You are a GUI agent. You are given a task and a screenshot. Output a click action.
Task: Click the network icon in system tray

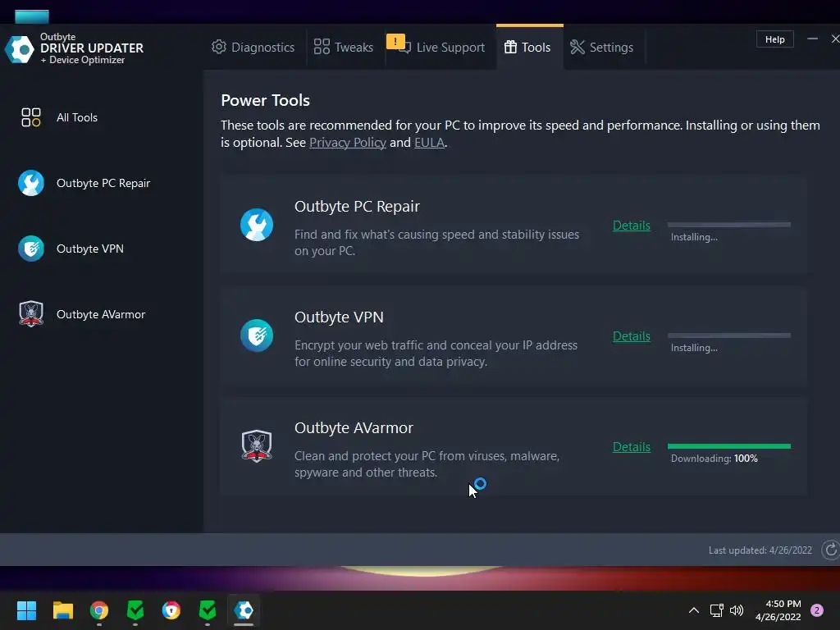(716, 610)
